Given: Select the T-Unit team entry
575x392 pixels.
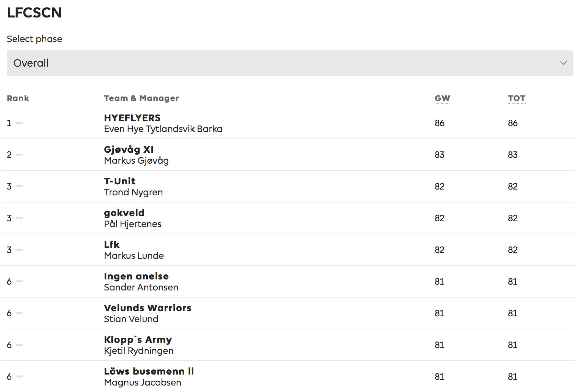Looking at the screenshot, I should tap(119, 181).
